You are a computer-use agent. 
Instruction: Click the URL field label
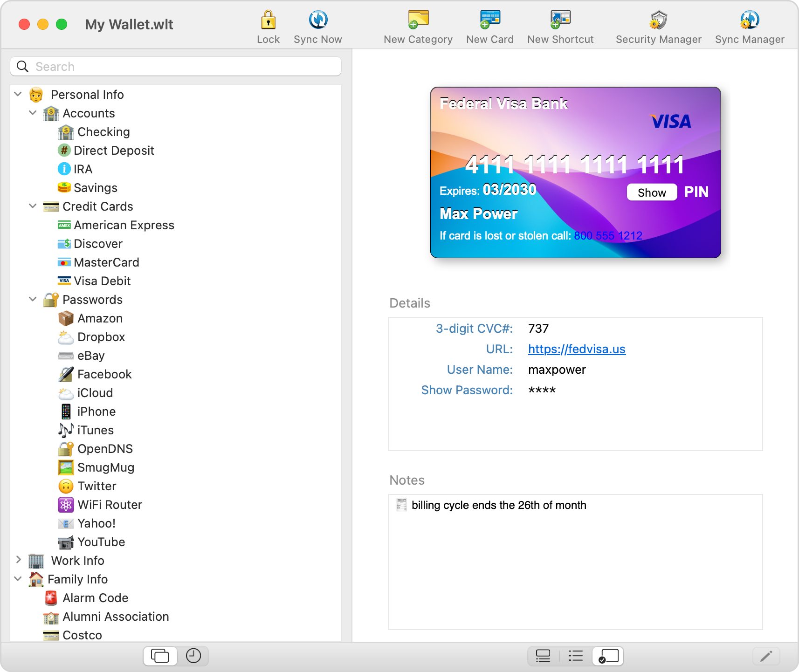499,349
